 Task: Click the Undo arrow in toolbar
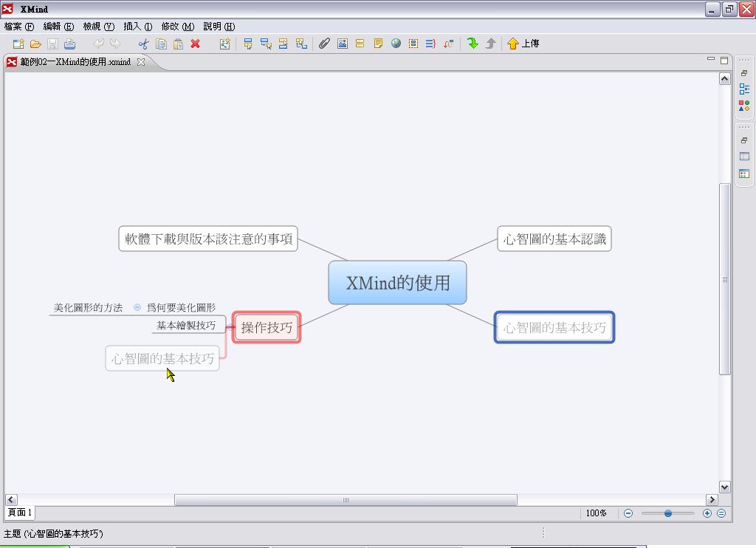click(98, 44)
